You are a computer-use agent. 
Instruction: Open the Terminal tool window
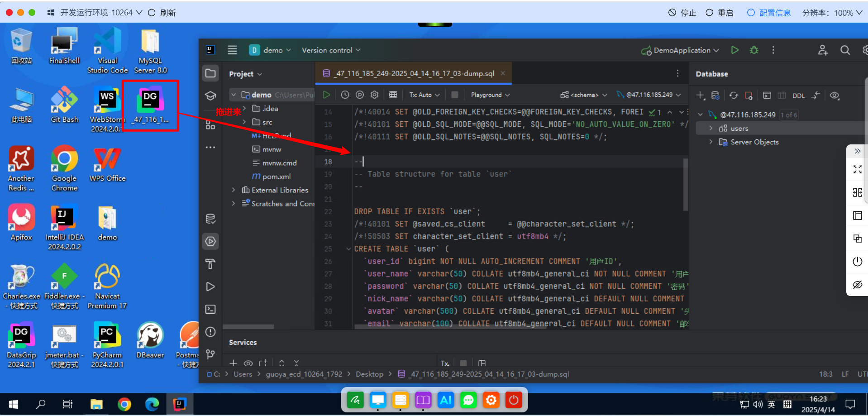click(x=210, y=309)
